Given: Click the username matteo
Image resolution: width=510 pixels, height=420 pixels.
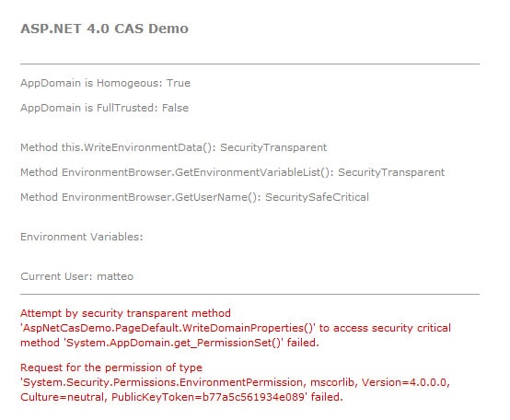Looking at the screenshot, I should (x=115, y=276).
